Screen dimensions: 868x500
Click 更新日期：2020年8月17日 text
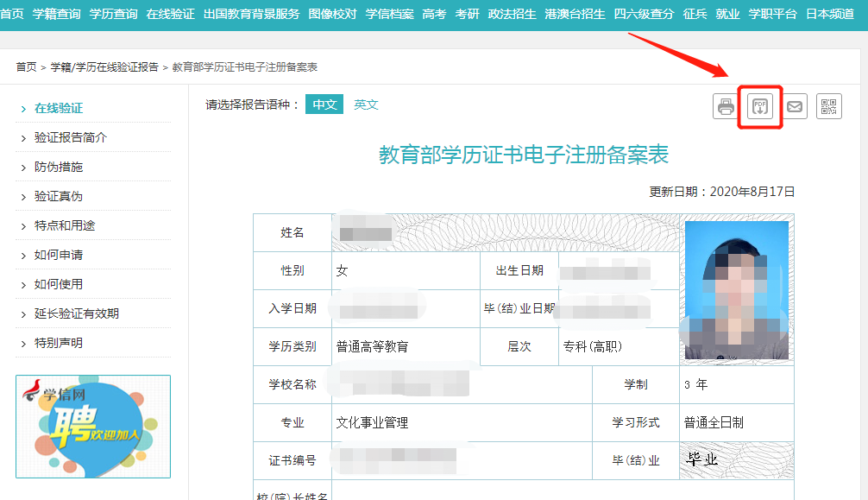(x=722, y=192)
